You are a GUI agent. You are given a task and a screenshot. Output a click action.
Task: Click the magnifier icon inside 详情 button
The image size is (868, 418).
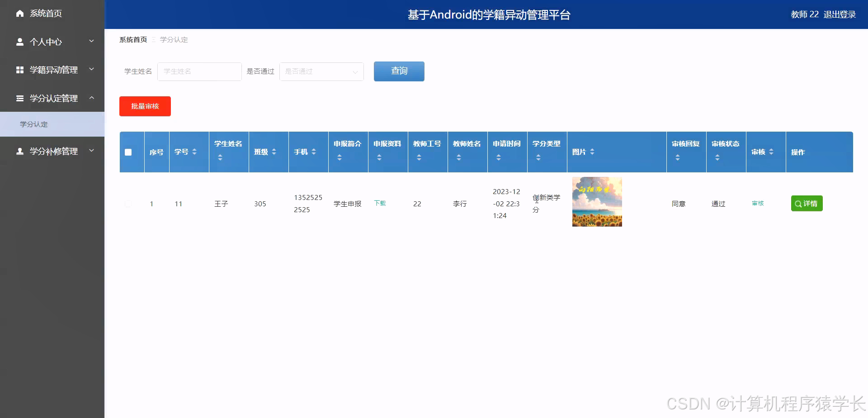click(798, 204)
